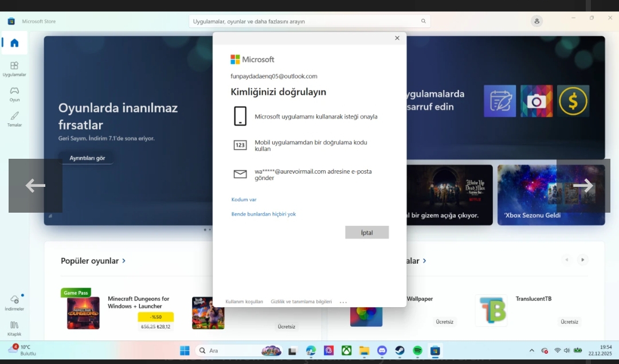
Task: Open the 'Xbox Sezonu Geldi' card
Action: pos(551,195)
